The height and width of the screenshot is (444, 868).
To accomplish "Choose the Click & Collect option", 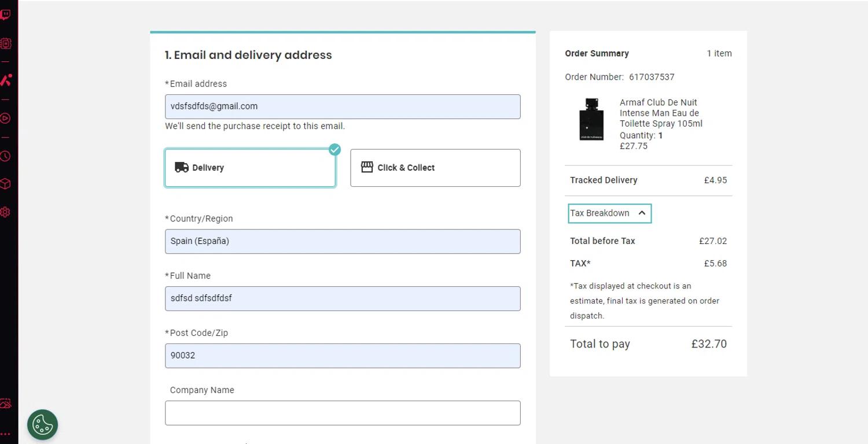I will pyautogui.click(x=435, y=168).
